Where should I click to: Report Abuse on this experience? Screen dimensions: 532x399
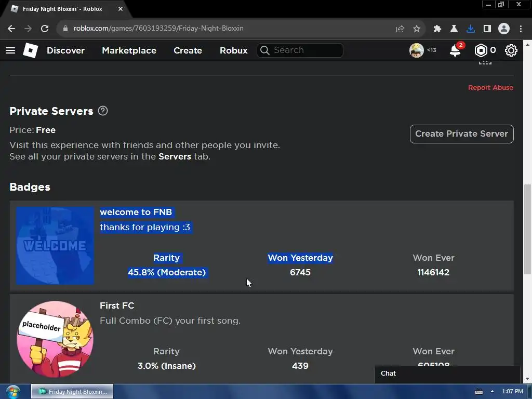(490, 87)
